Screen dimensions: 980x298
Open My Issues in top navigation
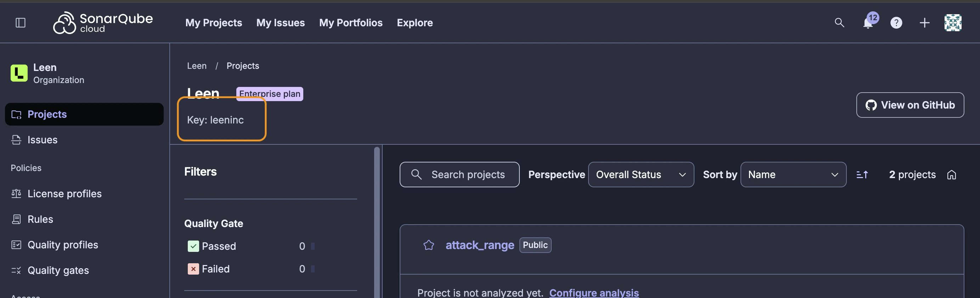coord(280,23)
